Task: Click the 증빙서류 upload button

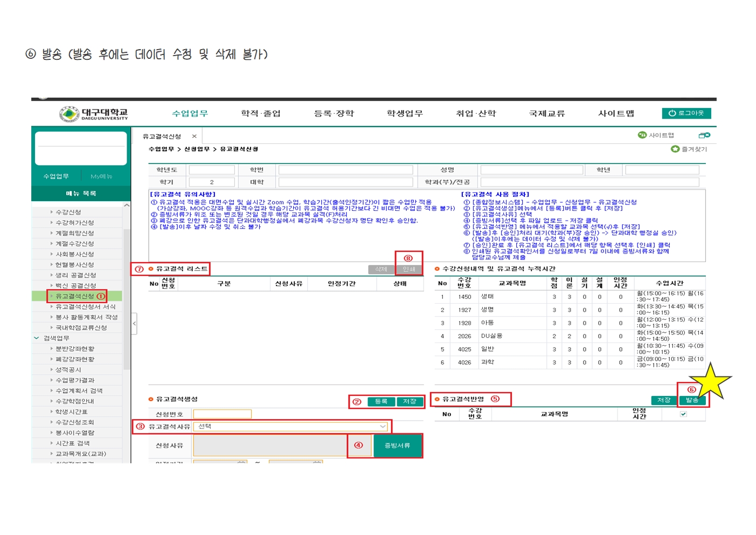Action: [397, 445]
